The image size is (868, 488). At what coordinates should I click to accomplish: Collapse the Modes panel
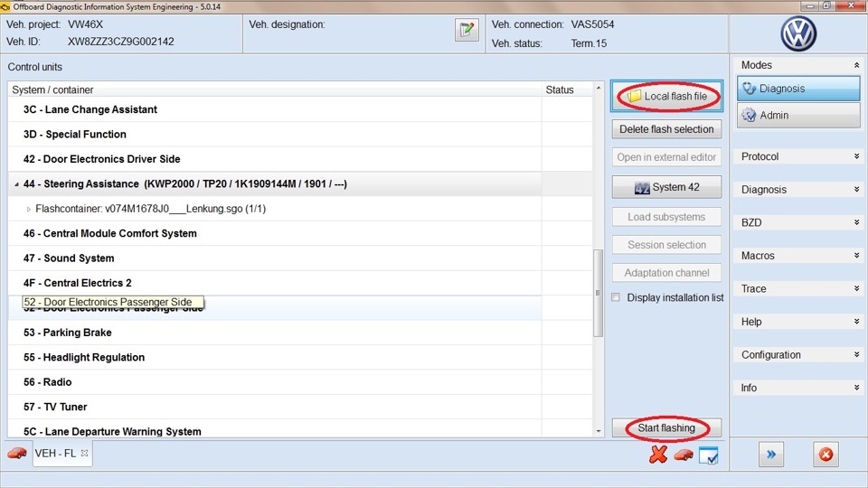point(856,65)
